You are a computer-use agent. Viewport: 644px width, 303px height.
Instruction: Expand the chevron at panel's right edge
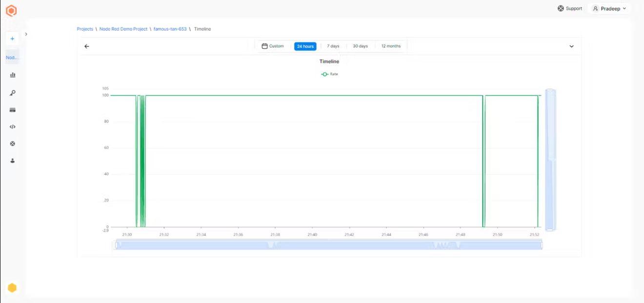pos(571,46)
